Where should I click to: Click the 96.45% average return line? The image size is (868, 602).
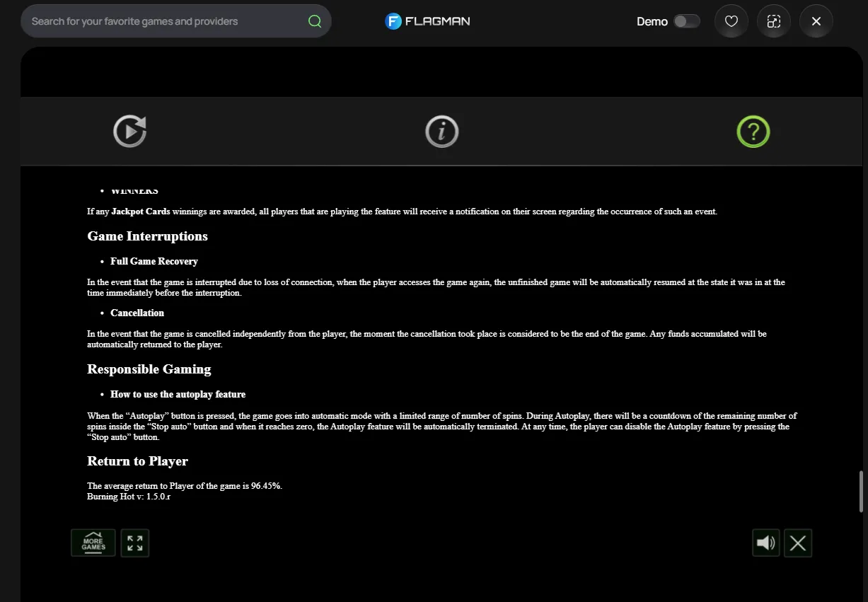pos(185,486)
